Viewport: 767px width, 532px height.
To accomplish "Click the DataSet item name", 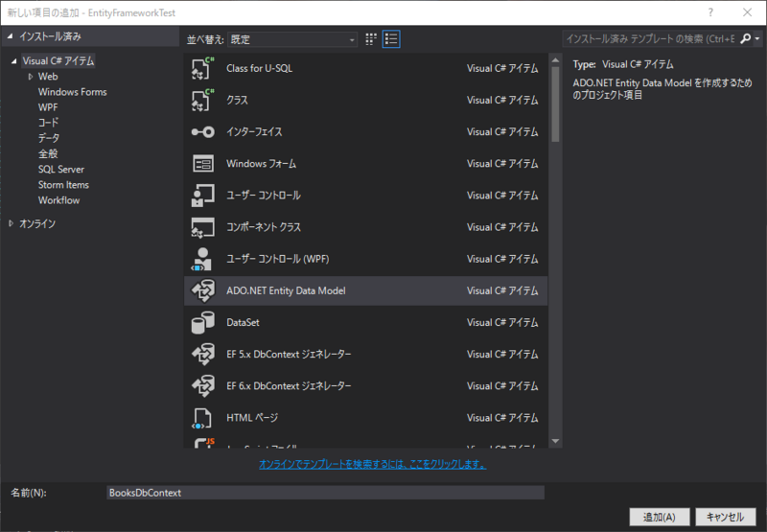I will pos(244,323).
